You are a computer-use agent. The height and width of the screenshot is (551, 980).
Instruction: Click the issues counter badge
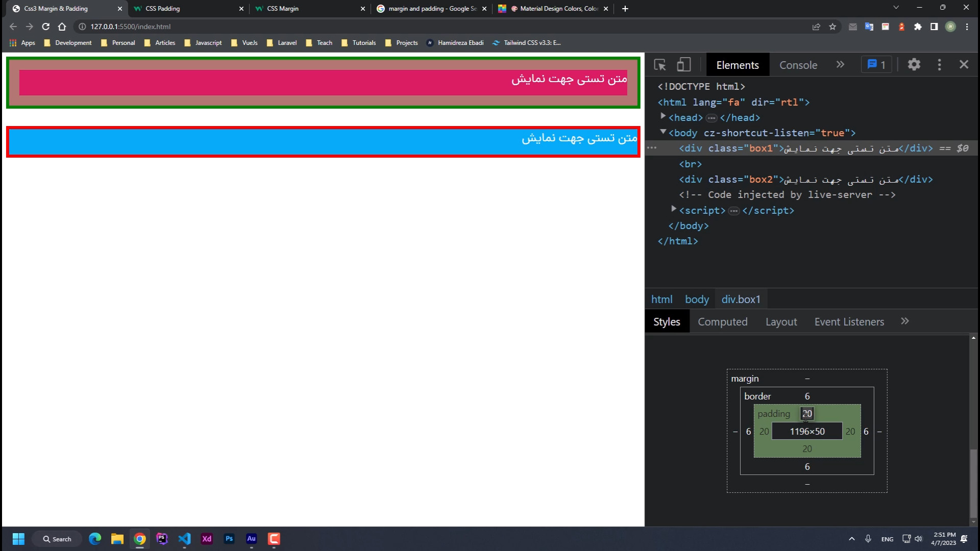tap(876, 65)
